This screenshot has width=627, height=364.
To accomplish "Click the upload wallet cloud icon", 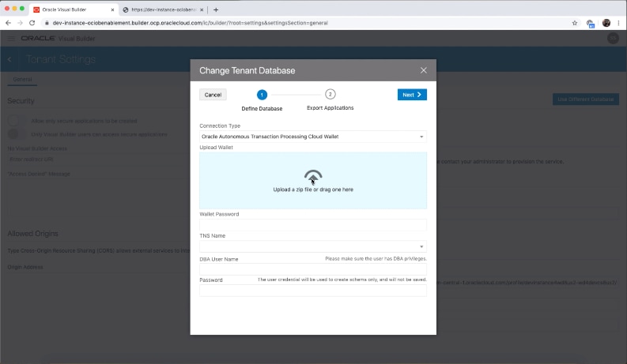I will pos(312,176).
